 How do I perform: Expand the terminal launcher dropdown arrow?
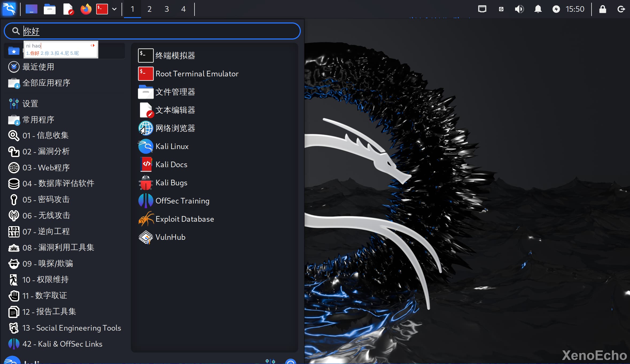114,9
